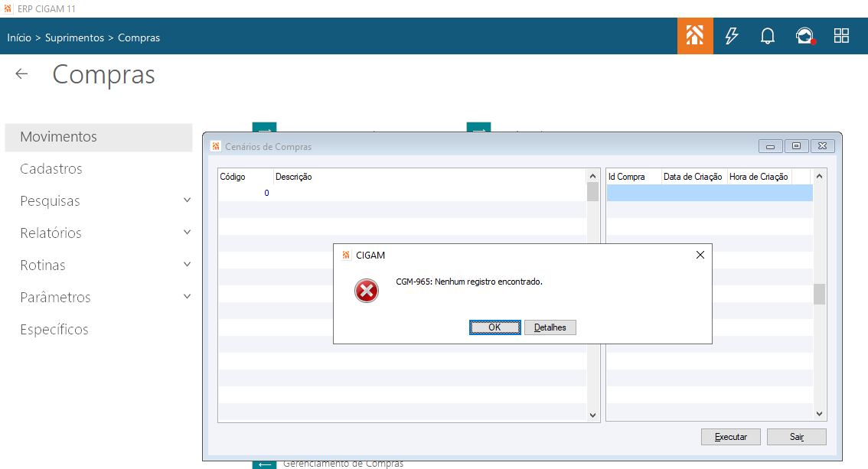The image size is (868, 469).
Task: Go to Início in the breadcrumb
Action: [x=19, y=37]
